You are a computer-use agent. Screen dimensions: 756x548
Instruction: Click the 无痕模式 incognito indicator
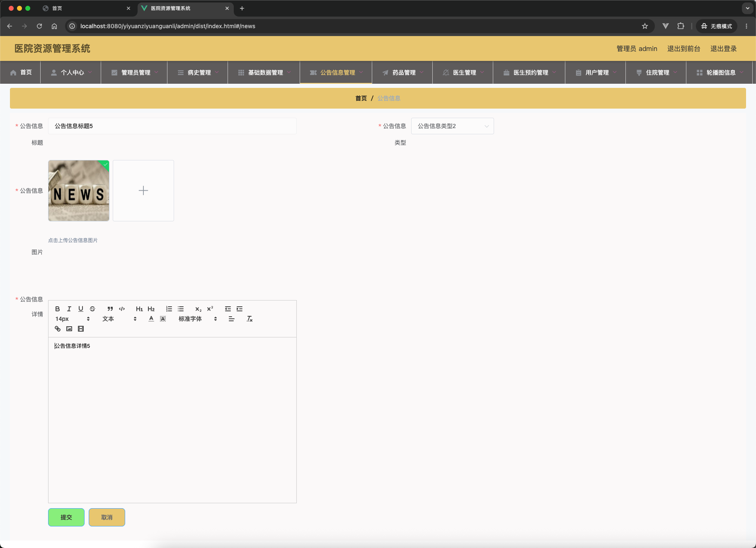point(717,26)
